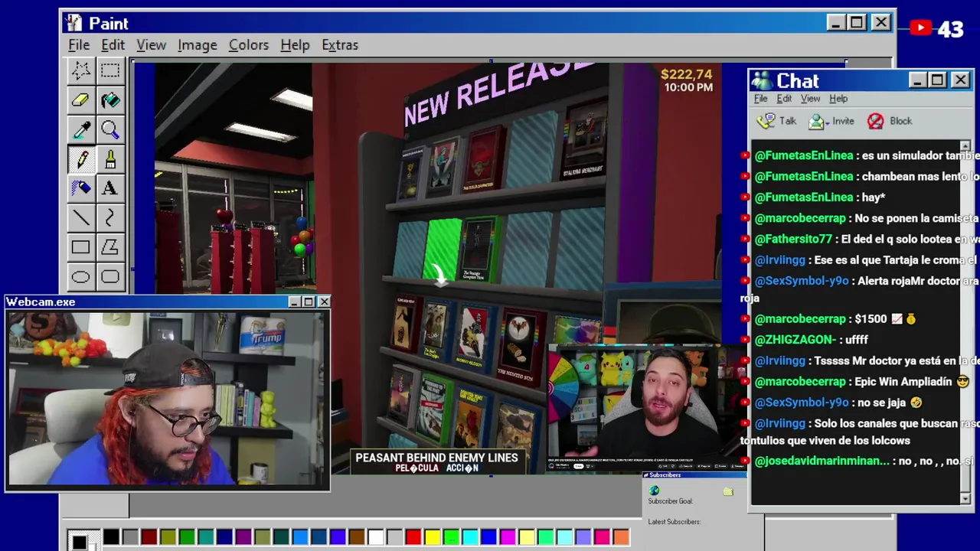The height and width of the screenshot is (551, 980).
Task: Click the Chat scrollbar up arrow
Action: coord(965,145)
